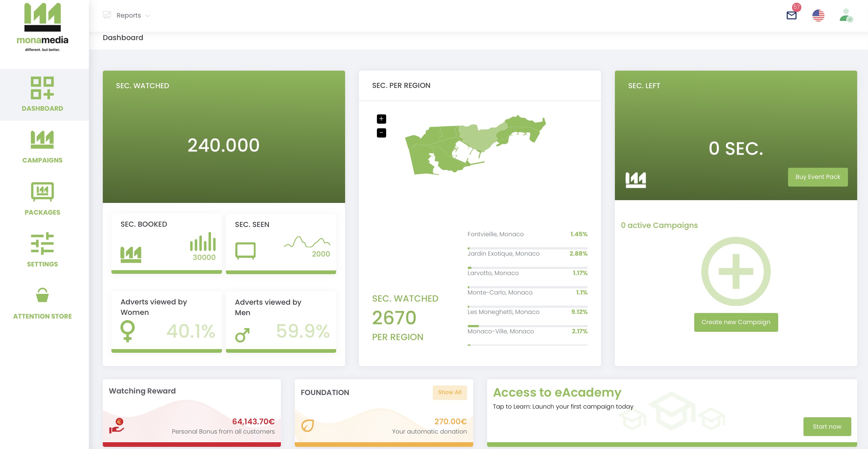Viewport: 868px width, 449px height.
Task: Click Show All in Foundation card
Action: click(x=449, y=393)
